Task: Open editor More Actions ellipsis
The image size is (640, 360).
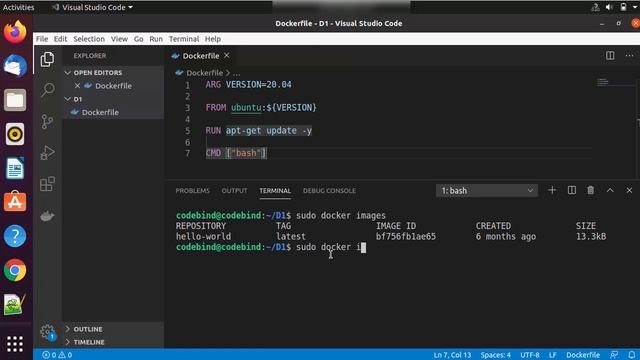Action: coord(629,56)
